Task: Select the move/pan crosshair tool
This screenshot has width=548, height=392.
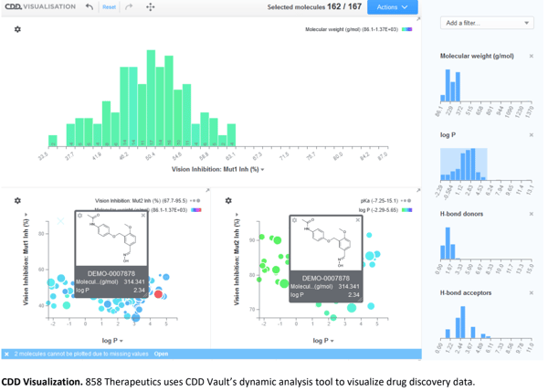Action: point(151,7)
